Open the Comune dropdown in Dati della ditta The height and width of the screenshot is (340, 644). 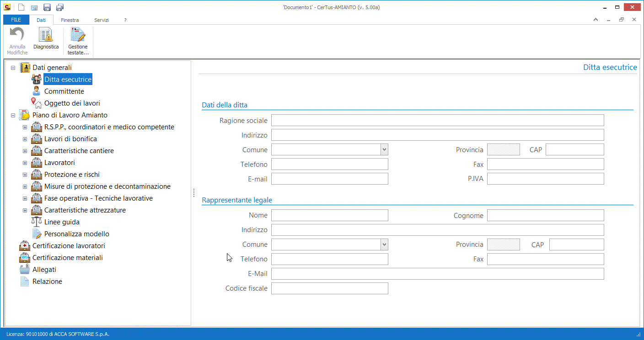click(x=384, y=149)
